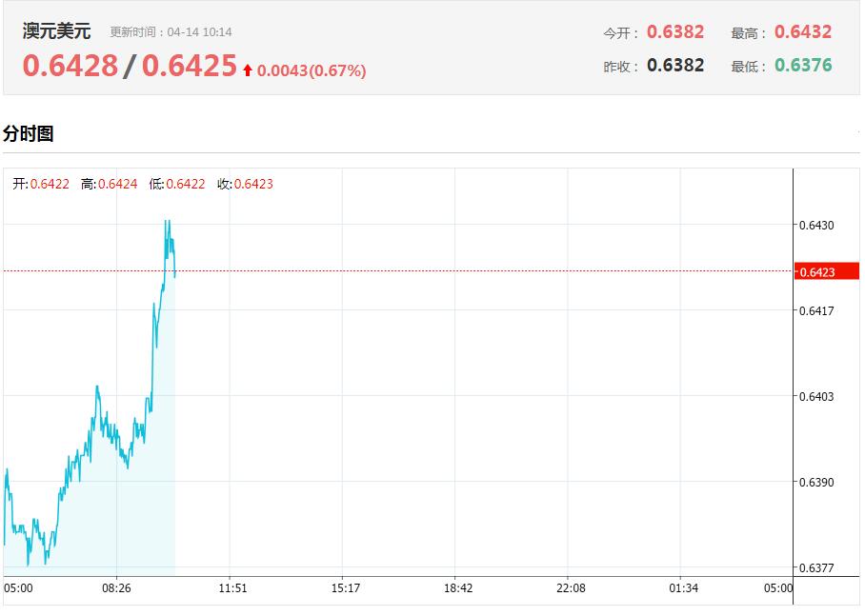Click the 11:51 time axis label

tap(232, 588)
